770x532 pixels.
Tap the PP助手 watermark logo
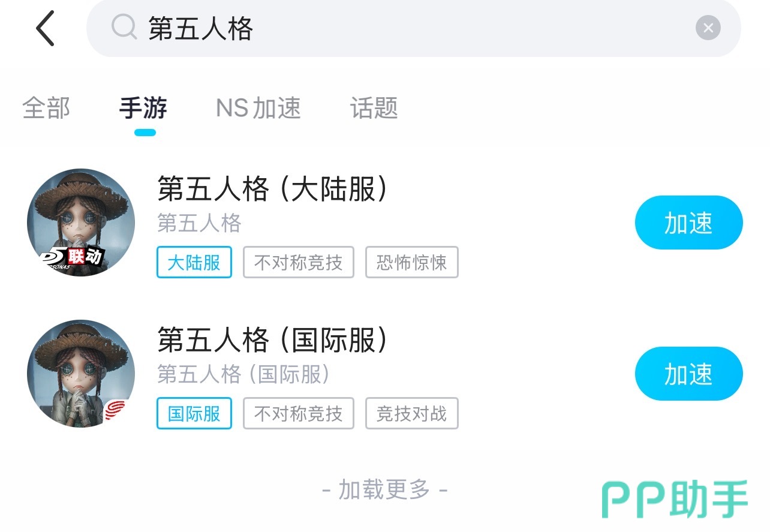tap(675, 499)
